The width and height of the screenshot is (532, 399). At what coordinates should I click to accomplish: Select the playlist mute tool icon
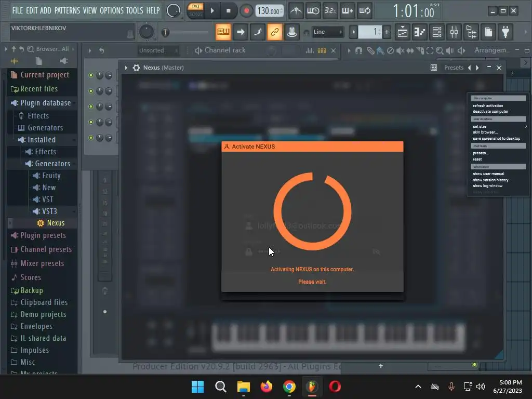point(401,50)
